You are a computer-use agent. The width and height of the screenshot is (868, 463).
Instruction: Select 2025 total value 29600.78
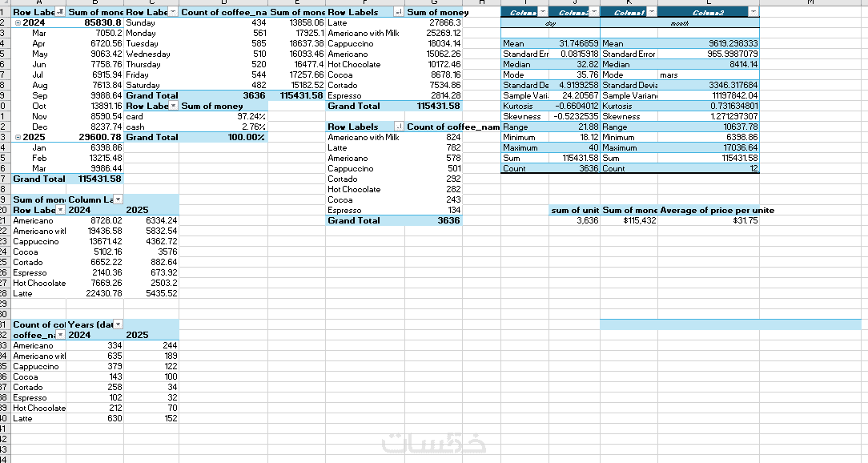click(x=94, y=137)
